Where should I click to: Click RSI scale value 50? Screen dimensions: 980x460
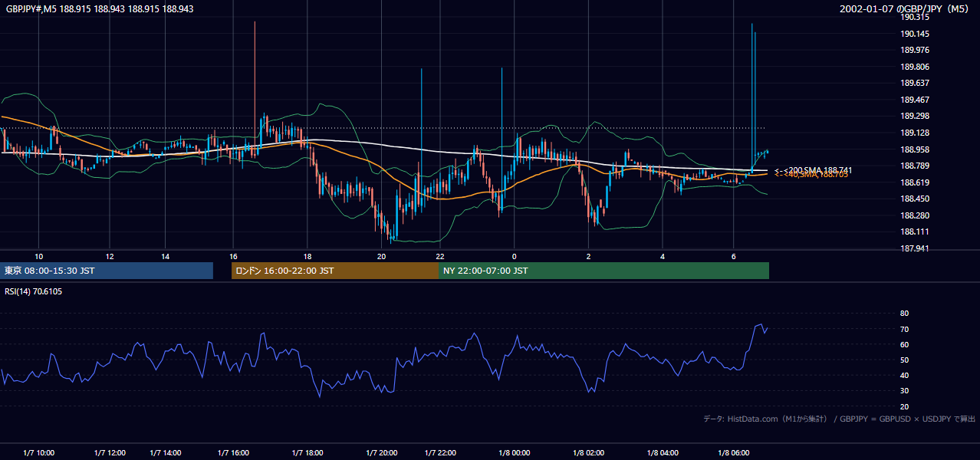click(904, 360)
